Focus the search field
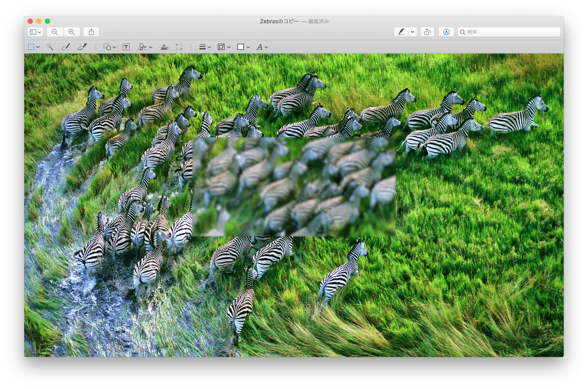Image resolution: width=588 pixels, height=389 pixels. click(x=509, y=32)
